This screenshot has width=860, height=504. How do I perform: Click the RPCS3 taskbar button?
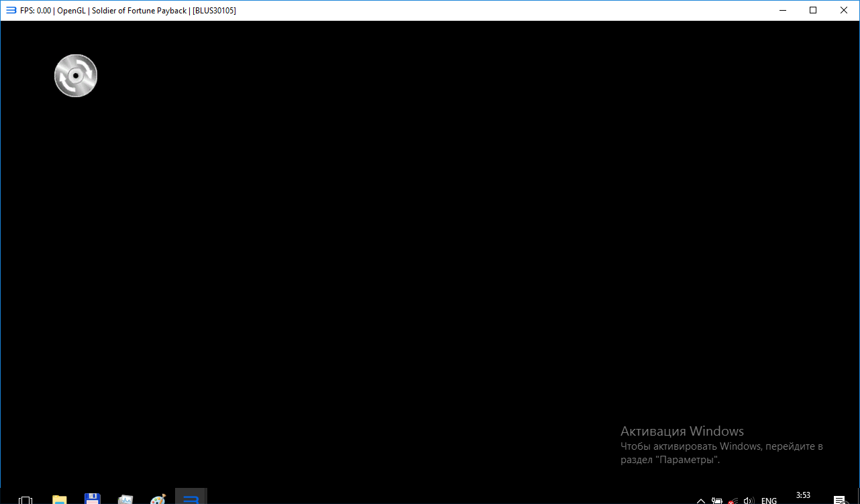tap(191, 497)
